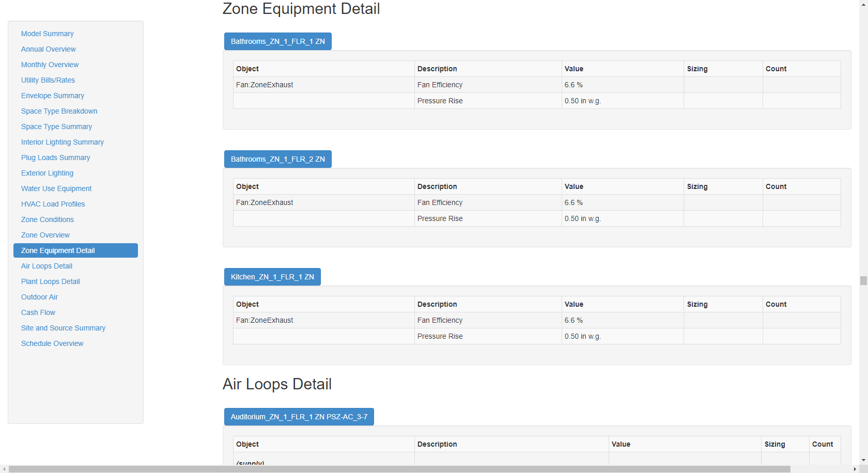The height and width of the screenshot is (473, 868).
Task: Toggle the Auditorium_ZN_1_FLR_1 ZN PSZ-AC_3-7 header
Action: point(299,417)
